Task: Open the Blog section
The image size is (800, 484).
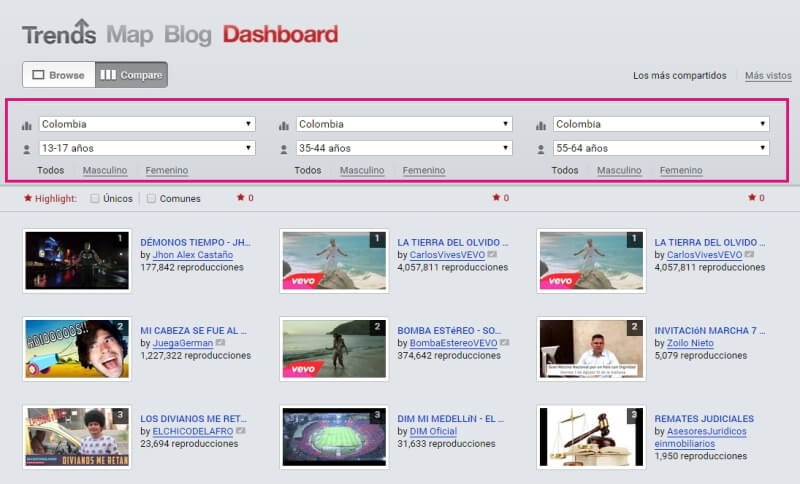Action: 188,35
